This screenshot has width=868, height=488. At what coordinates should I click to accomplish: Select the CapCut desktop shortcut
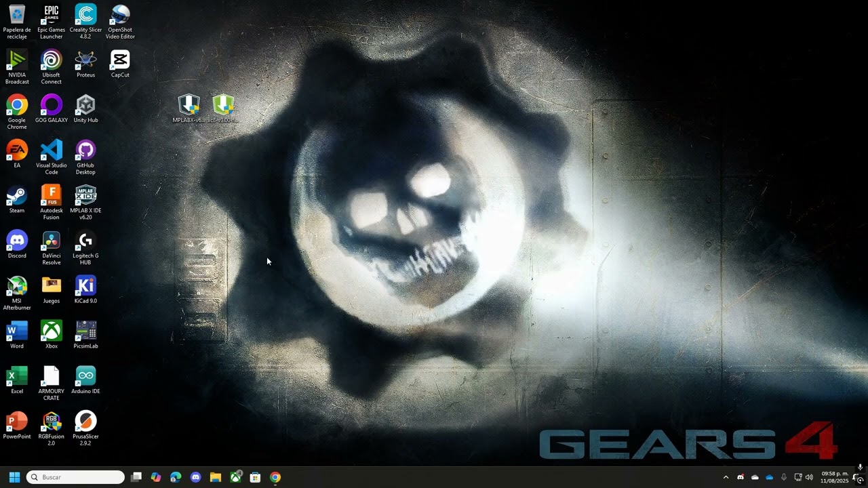(120, 63)
